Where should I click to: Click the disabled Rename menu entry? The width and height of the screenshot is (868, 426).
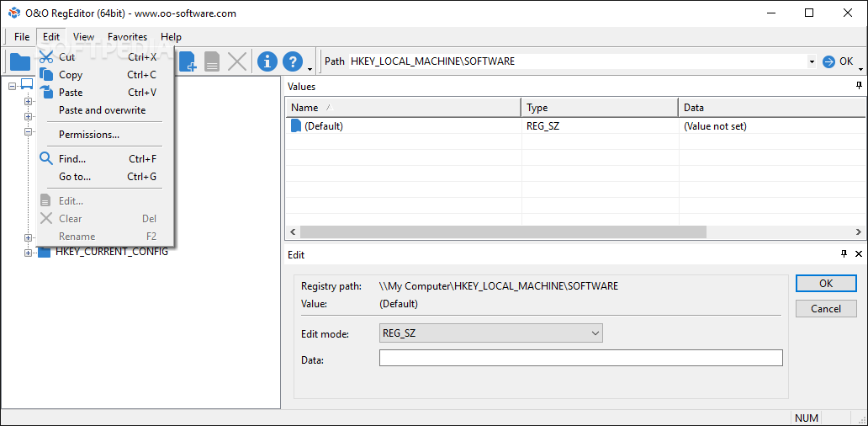tap(105, 237)
